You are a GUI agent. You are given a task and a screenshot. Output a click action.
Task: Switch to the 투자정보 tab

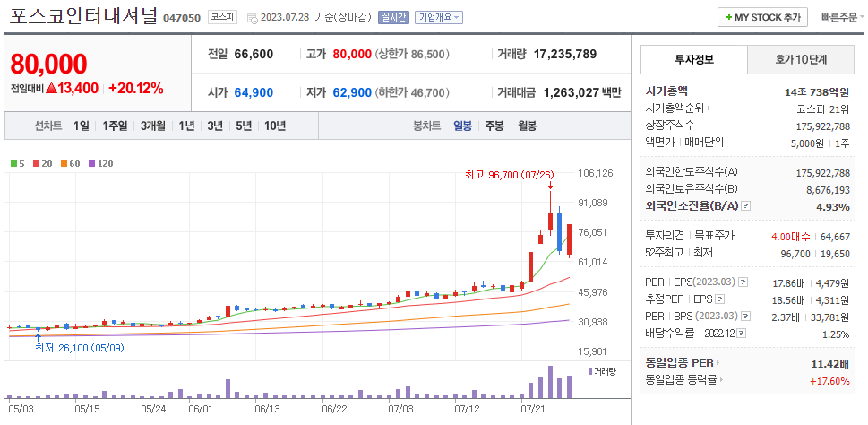[x=694, y=59]
